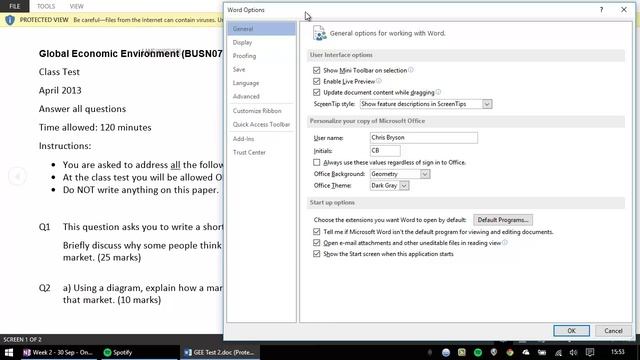Click 'Do NOT write anything' bullet
The width and height of the screenshot is (640, 360).
tap(140, 190)
